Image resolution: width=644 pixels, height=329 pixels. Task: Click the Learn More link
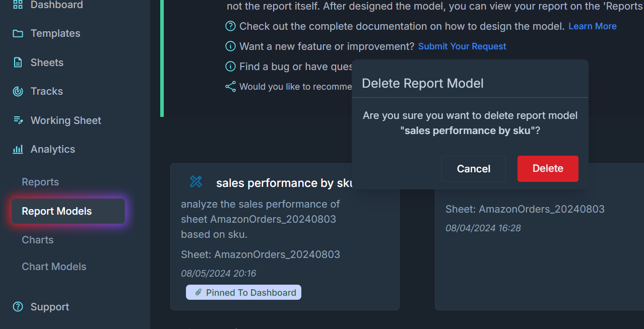pos(593,26)
